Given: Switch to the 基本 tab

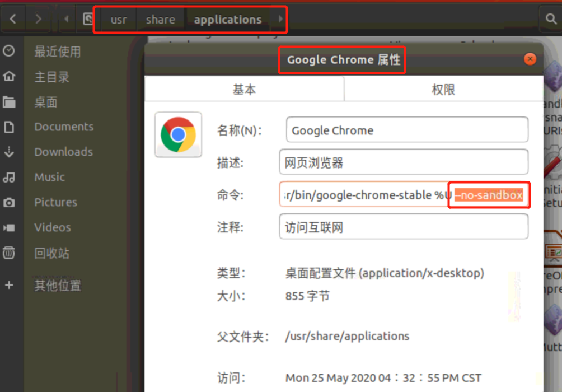Looking at the screenshot, I should [244, 89].
